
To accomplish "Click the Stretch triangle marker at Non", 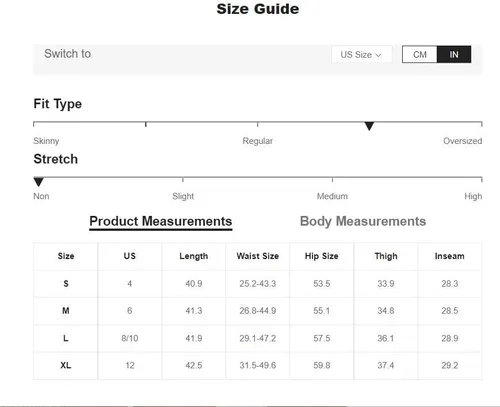I will coord(39,182).
